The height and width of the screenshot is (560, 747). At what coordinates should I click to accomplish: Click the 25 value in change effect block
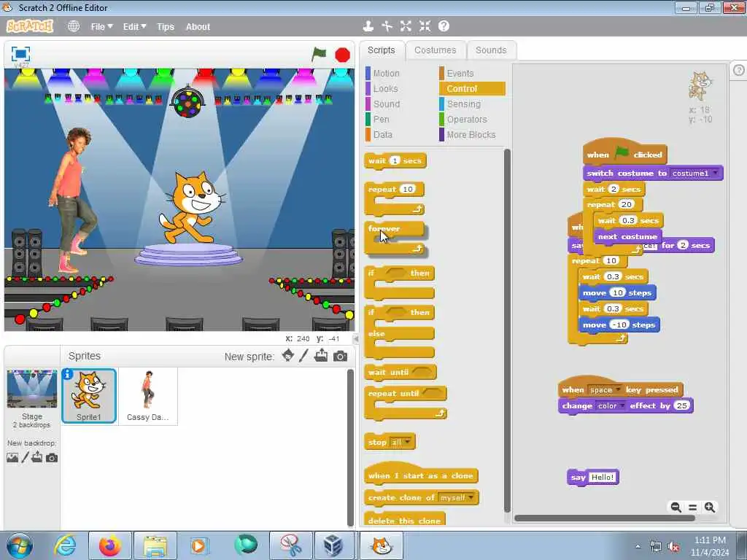click(x=682, y=405)
